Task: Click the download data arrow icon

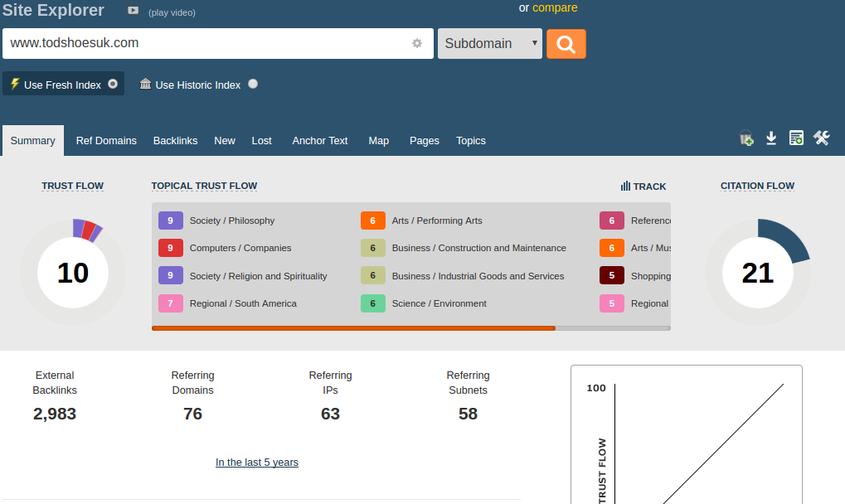Action: (771, 138)
